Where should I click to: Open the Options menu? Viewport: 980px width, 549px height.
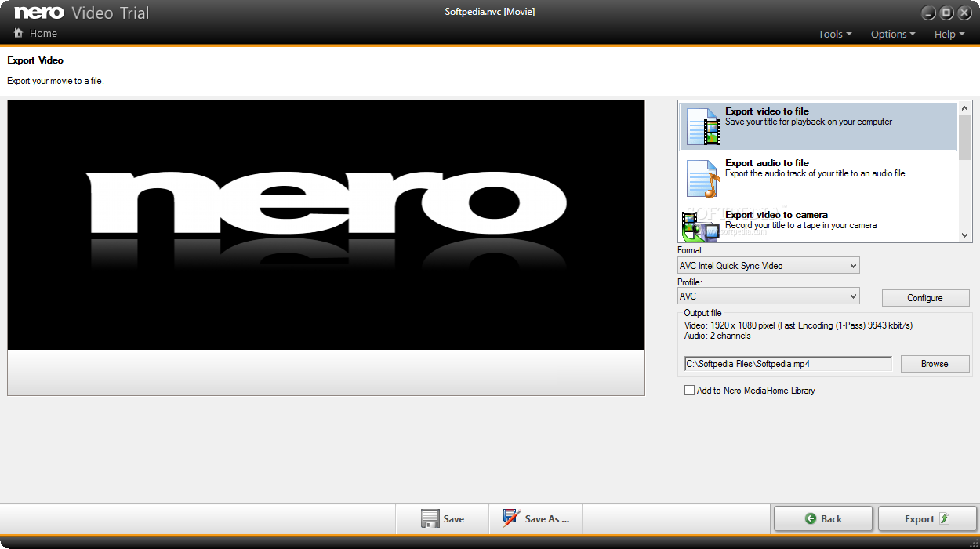pyautogui.click(x=893, y=34)
